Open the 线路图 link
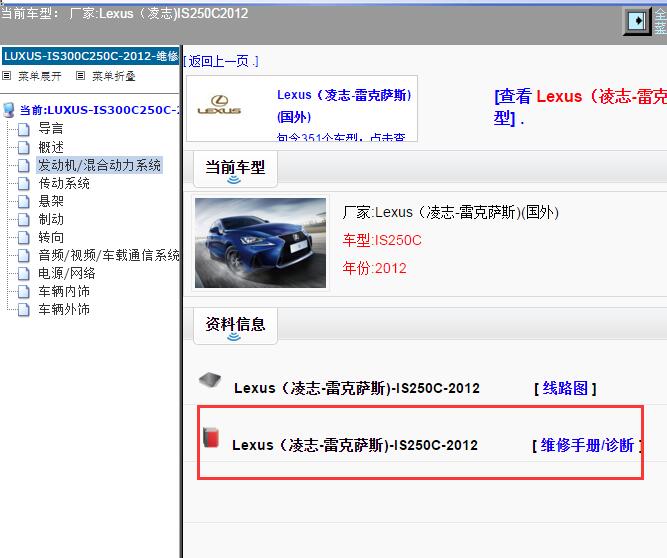Screen dimensions: 667x558 pyautogui.click(x=565, y=388)
